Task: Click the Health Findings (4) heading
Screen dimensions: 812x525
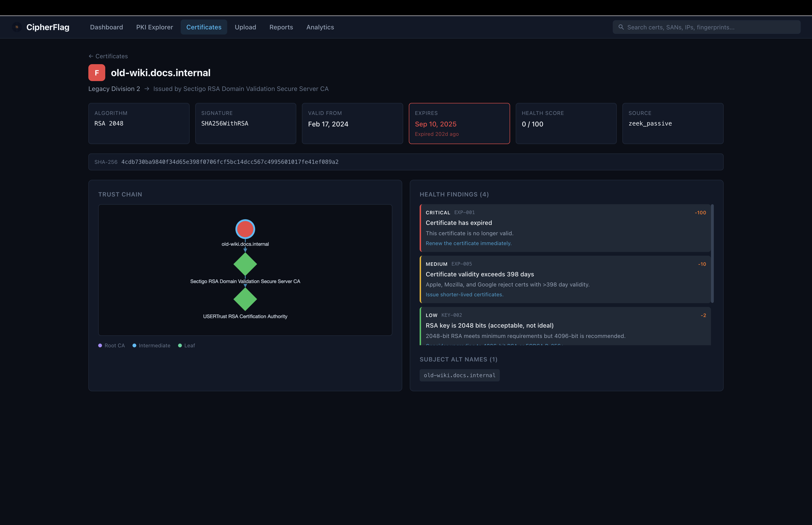Action: coord(454,194)
